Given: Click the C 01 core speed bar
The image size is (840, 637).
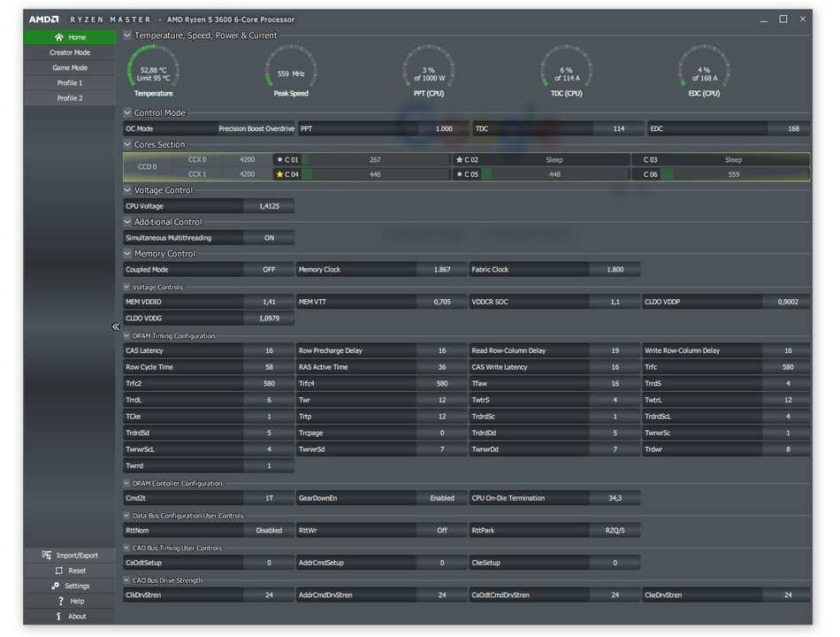Looking at the screenshot, I should (x=375, y=159).
